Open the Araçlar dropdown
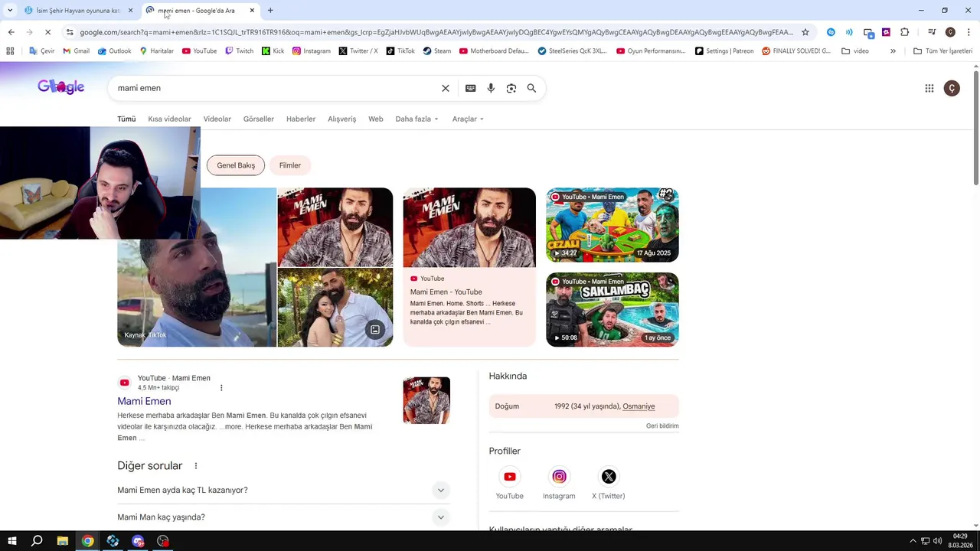 [468, 119]
